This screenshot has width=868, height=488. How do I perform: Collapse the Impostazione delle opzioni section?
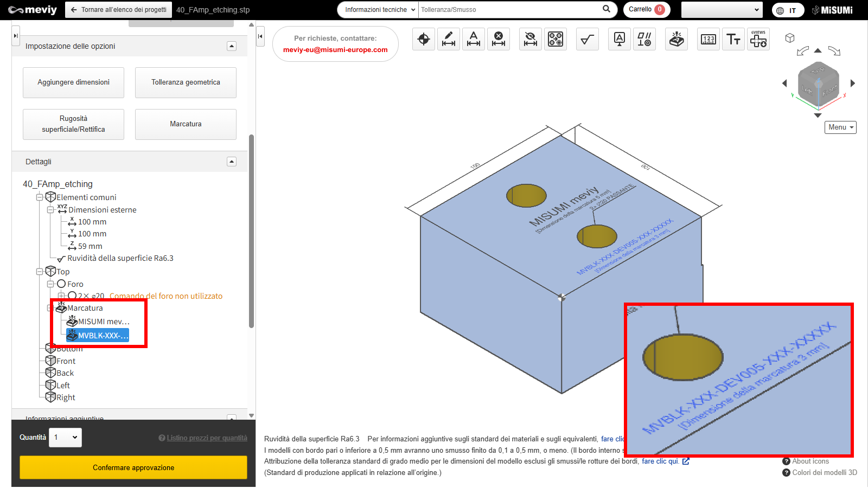(232, 46)
